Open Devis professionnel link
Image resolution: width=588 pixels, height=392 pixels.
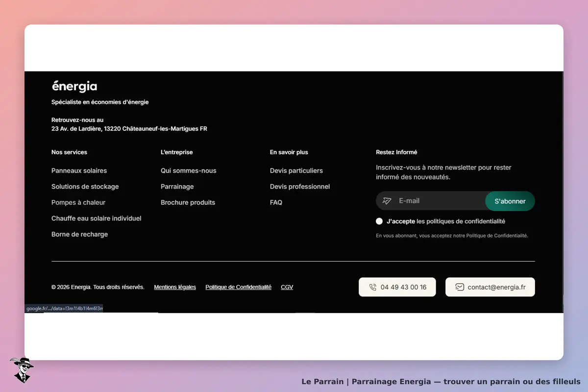click(300, 187)
